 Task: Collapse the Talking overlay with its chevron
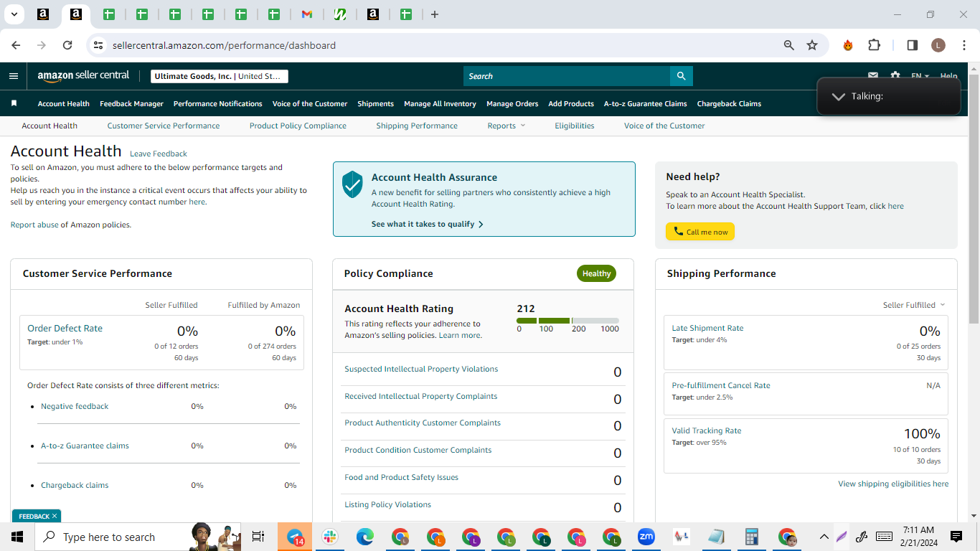[838, 96]
